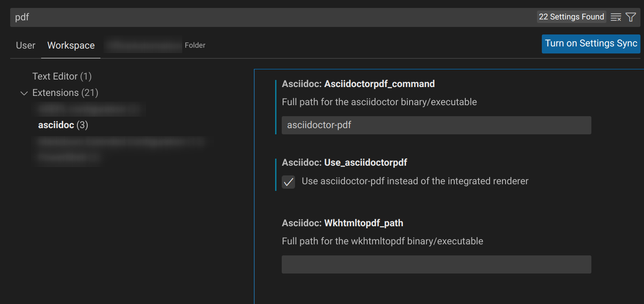Focus the empty Wkhtmltopdf_path input field
644x304 pixels.
tap(436, 264)
